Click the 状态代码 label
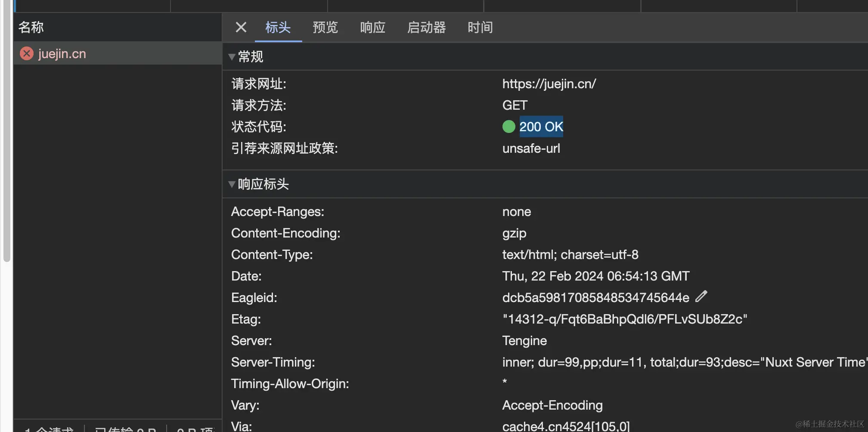This screenshot has width=868, height=432. [259, 127]
